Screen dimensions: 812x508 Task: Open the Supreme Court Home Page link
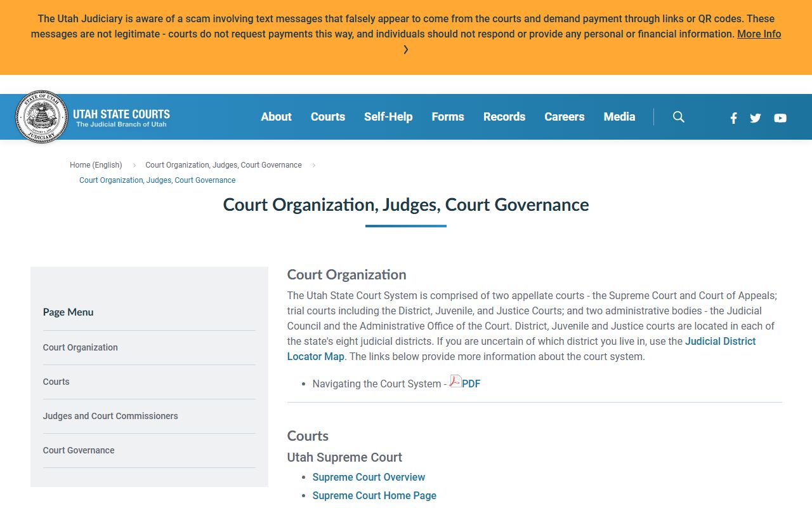(374, 495)
